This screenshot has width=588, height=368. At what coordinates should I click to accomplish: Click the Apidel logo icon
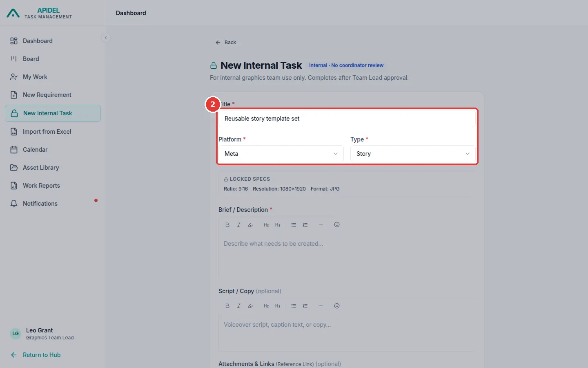point(13,13)
